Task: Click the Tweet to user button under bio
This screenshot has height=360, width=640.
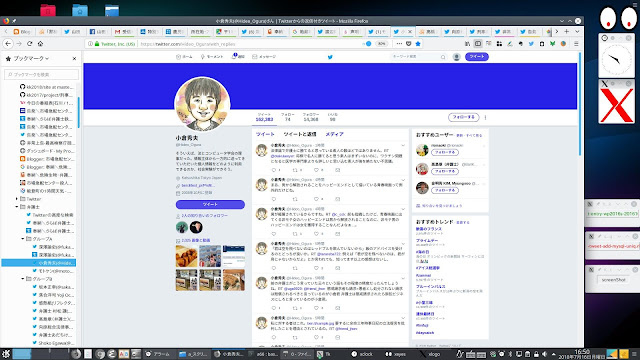Action: click(210, 204)
